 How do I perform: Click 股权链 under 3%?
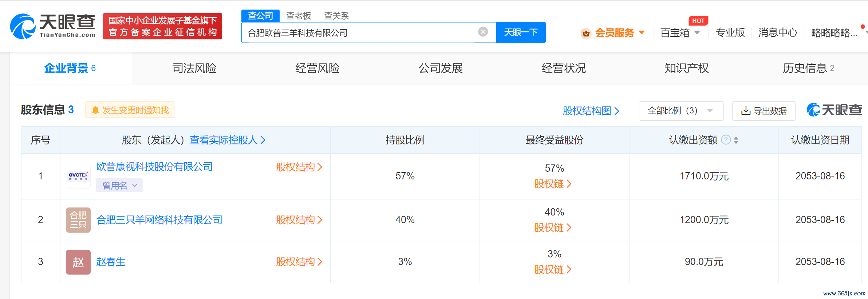[x=553, y=269]
